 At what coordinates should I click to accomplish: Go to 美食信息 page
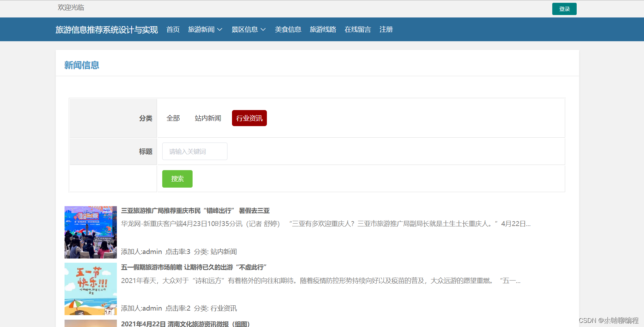(x=288, y=30)
